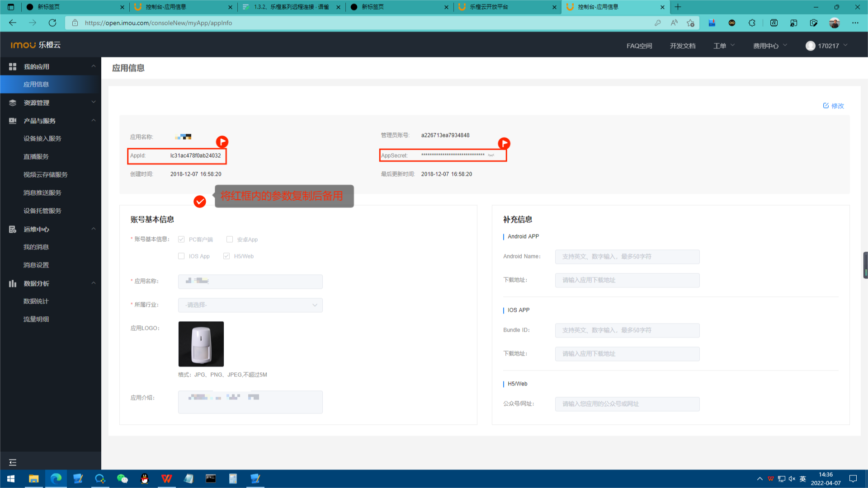The width and height of the screenshot is (868, 488).
Task: Click the 公众号/网址 input field
Action: pos(627,404)
